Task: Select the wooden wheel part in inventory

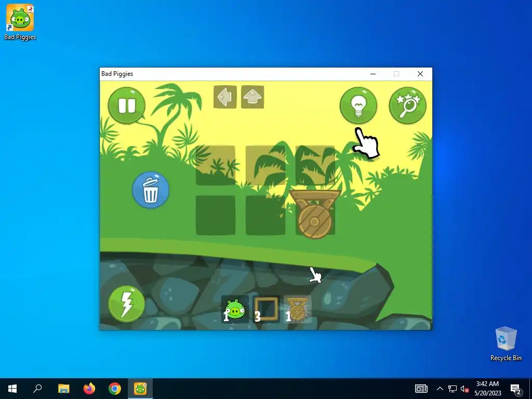Action: [x=298, y=309]
